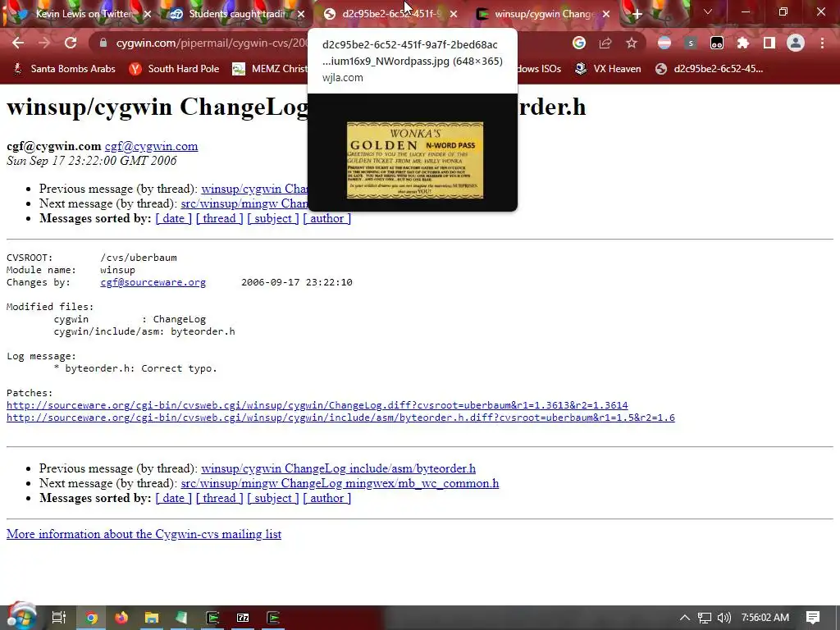Viewport: 840px width, 630px height.
Task: Open the tab search chevron
Action: pos(708,11)
